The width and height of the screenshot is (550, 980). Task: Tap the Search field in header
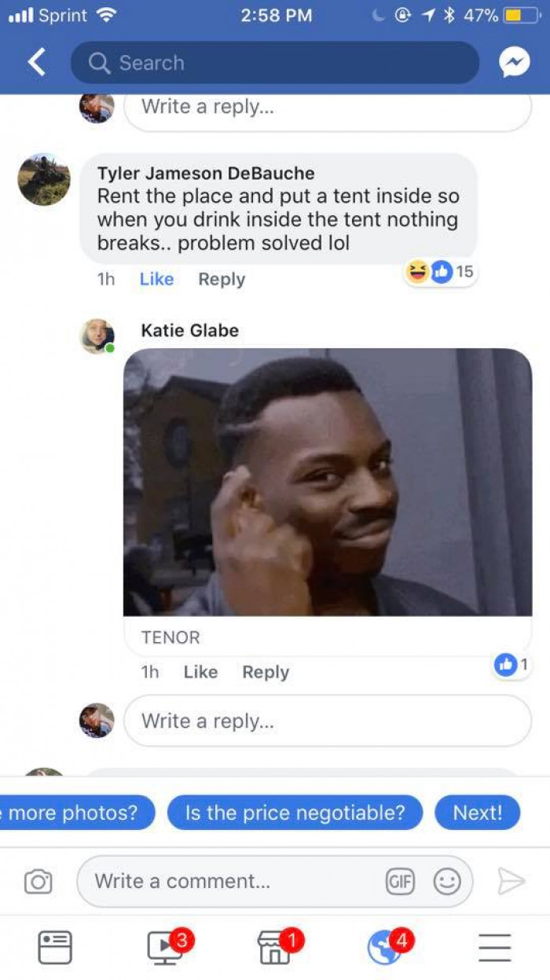click(275, 63)
